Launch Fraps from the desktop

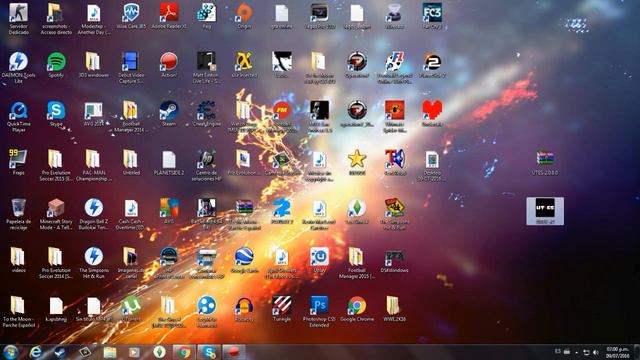(x=18, y=162)
